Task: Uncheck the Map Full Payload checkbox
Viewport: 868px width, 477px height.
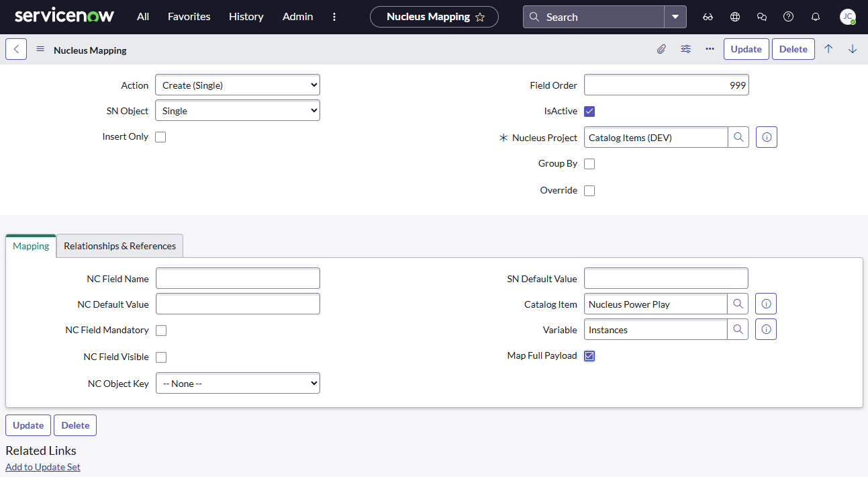Action: tap(589, 356)
